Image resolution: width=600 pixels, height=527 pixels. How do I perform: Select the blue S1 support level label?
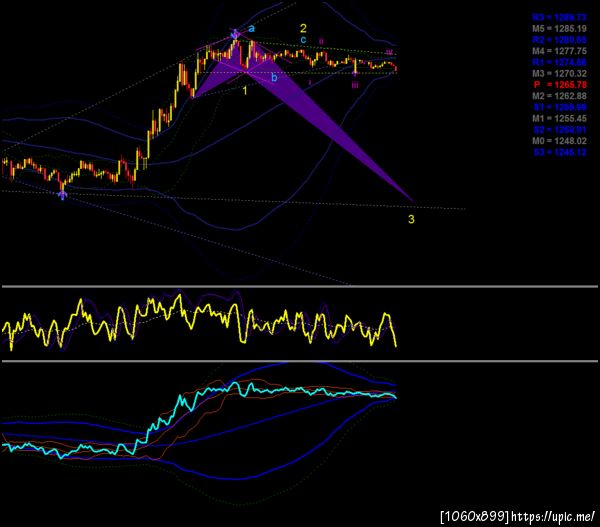tap(560, 107)
